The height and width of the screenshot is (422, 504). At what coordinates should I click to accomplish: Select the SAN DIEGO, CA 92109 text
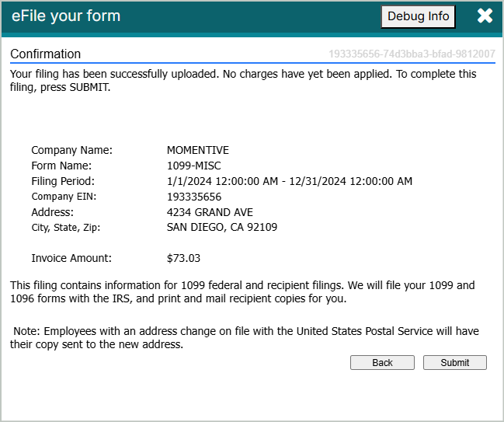click(222, 228)
